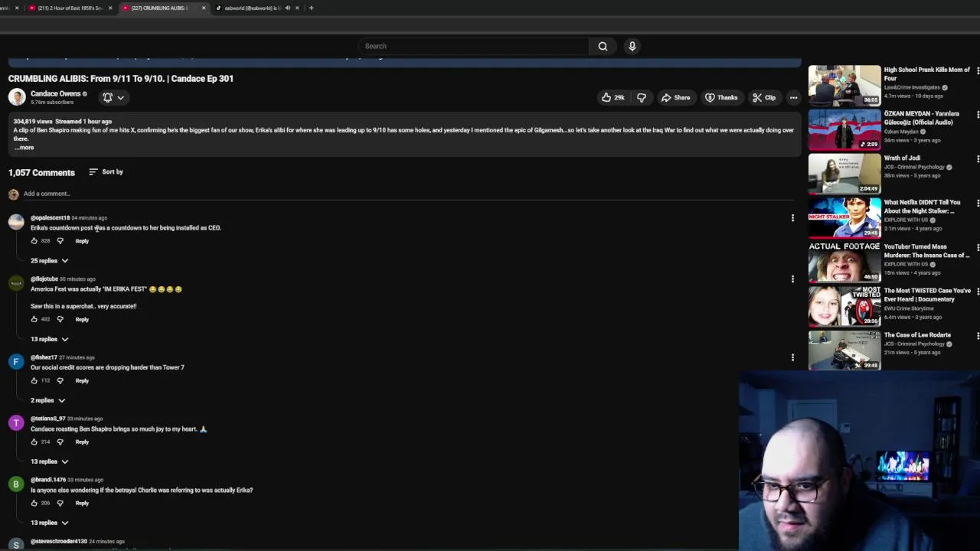This screenshot has width=980, height=551.
Task: Expand 2 replies thread
Action: click(47, 400)
